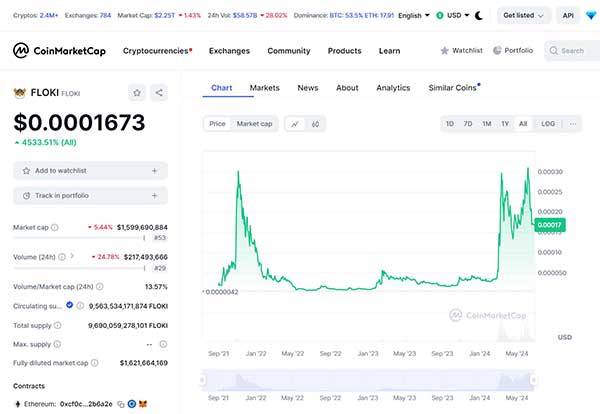
Task: Open the English language dropdown
Action: [x=414, y=16]
